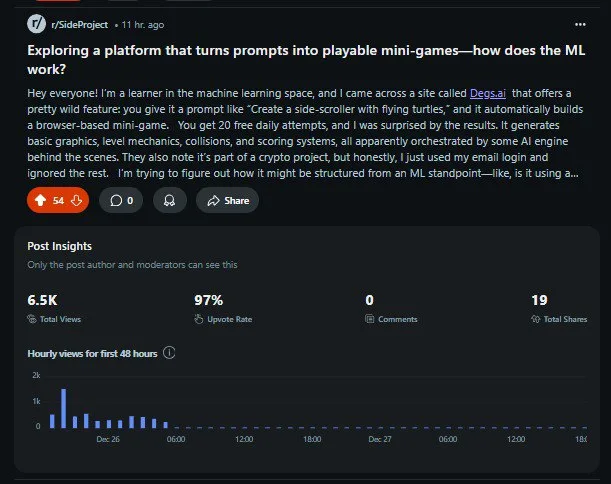Click the 6.5K total views figure

point(44,299)
